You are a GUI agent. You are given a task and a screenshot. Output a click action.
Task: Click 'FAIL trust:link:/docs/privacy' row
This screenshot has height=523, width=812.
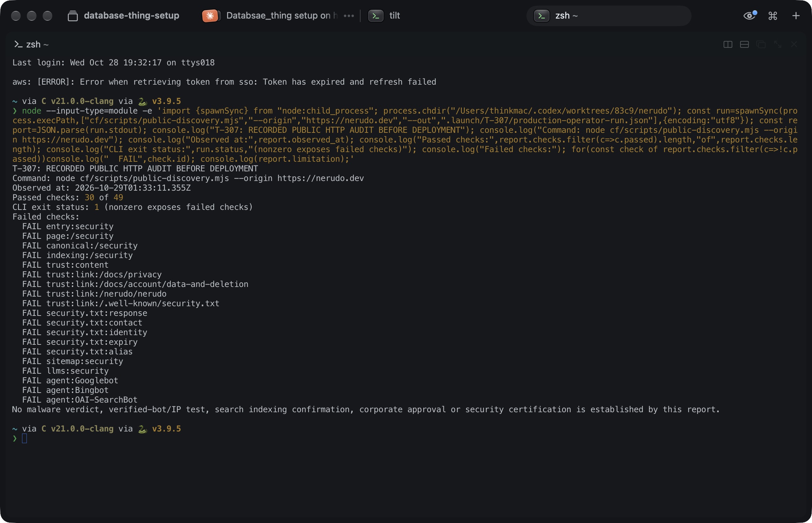pos(92,275)
